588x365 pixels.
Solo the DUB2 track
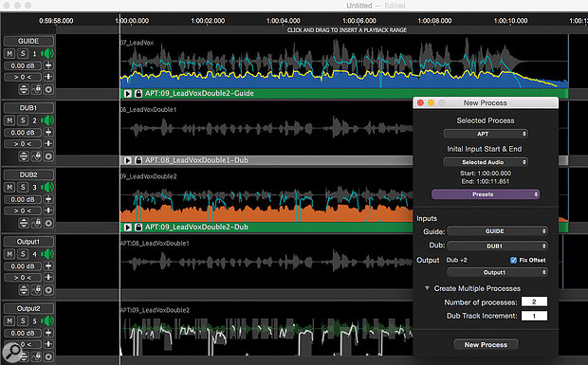23,187
